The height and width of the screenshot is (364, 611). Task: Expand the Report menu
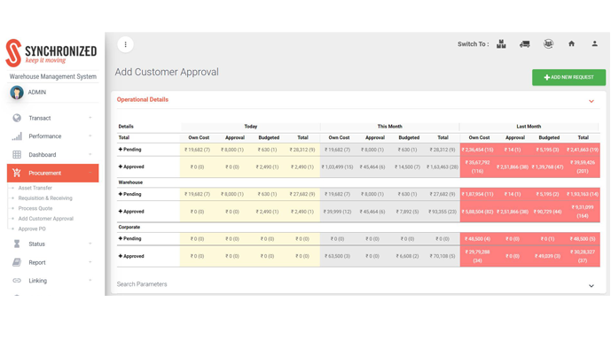(x=90, y=262)
